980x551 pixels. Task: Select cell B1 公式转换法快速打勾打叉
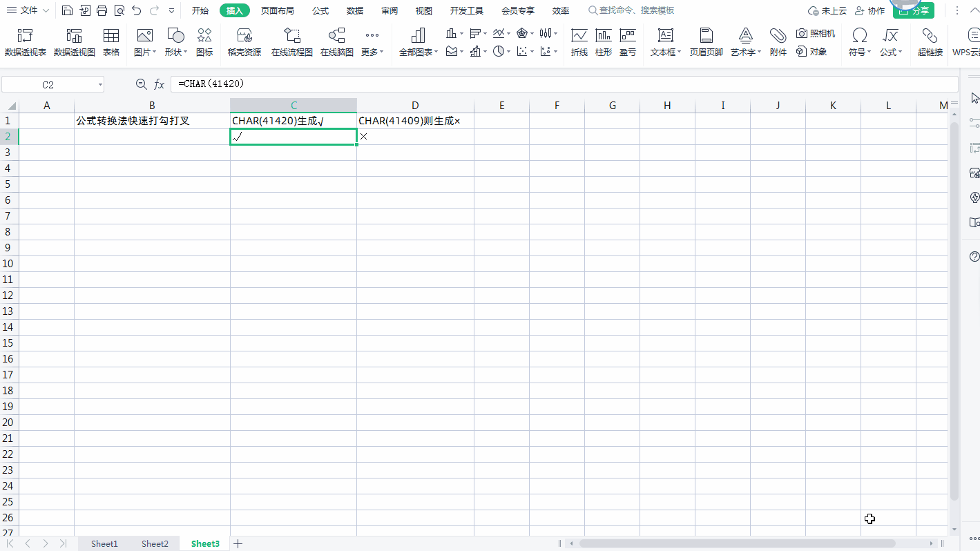(x=152, y=121)
